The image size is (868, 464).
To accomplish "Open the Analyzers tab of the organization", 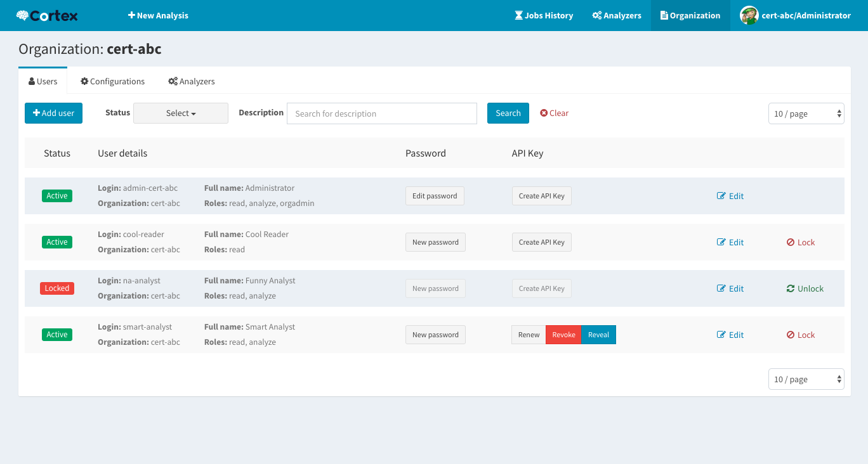I will 191,81.
